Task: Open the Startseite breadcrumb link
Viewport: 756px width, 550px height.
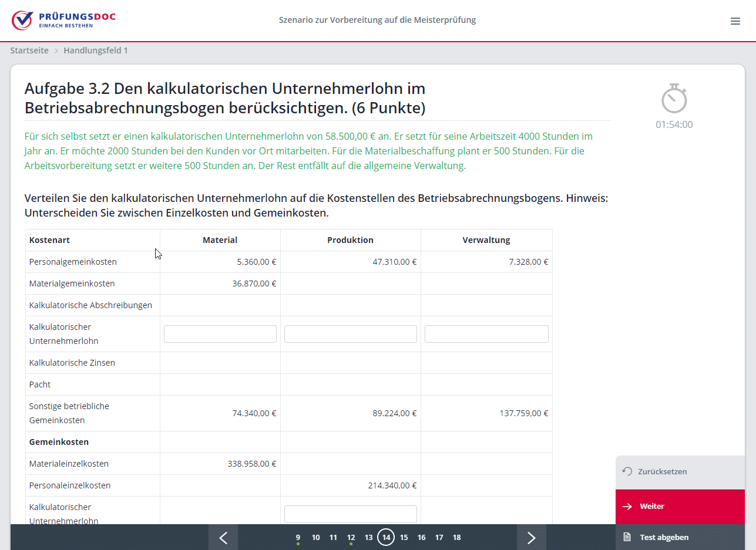Action: [x=29, y=50]
